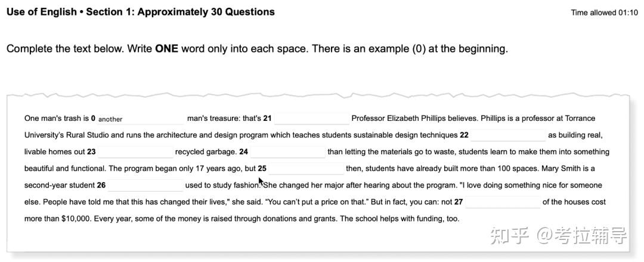Select the empty field for question 22
The height and width of the screenshot is (262, 644).
pyautogui.click(x=508, y=135)
